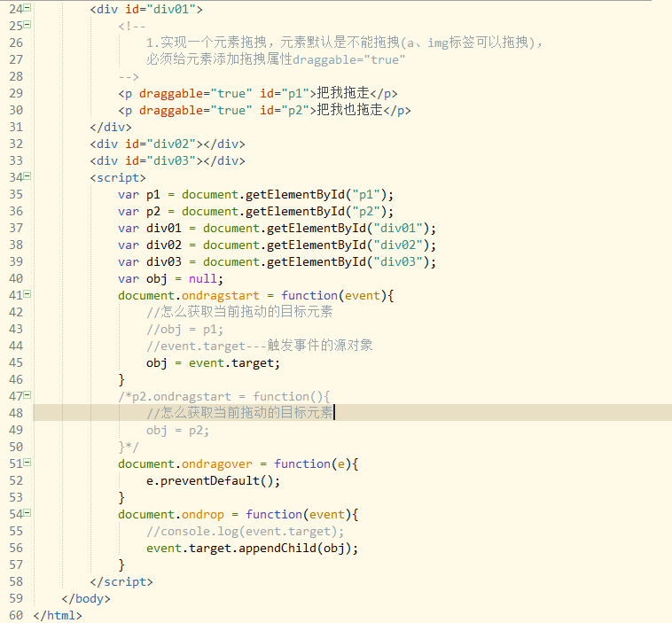Click 'document.ondragover' on line 51
Image resolution: width=672 pixels, height=623 pixels.
pyautogui.click(x=185, y=464)
